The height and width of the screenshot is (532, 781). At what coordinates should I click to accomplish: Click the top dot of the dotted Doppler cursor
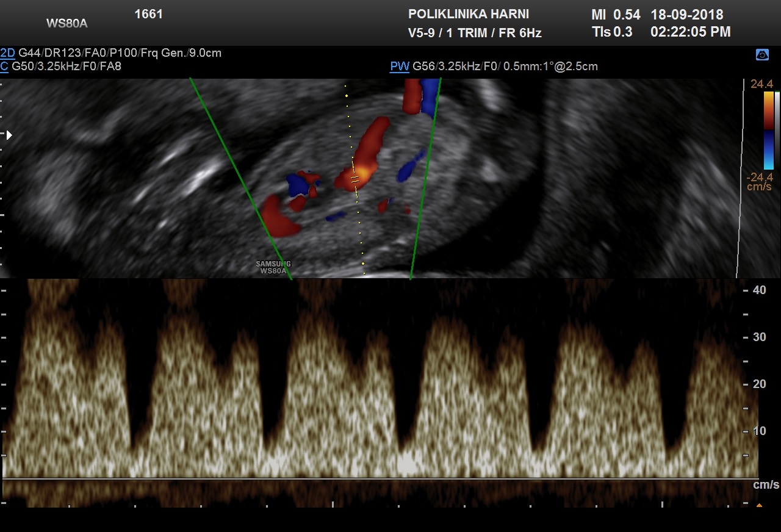pyautogui.click(x=346, y=96)
